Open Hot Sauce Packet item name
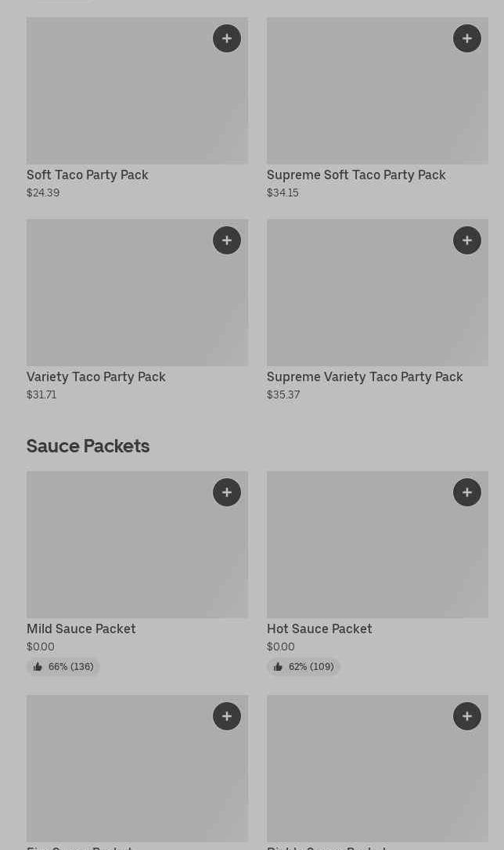The width and height of the screenshot is (504, 850). point(319,628)
